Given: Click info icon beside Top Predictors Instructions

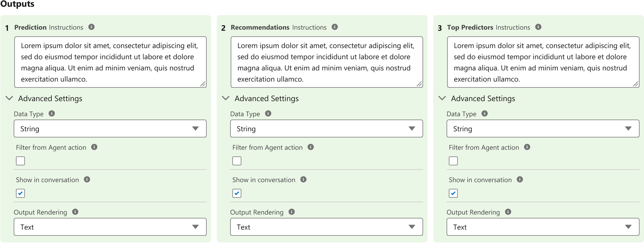Looking at the screenshot, I should pos(538,27).
